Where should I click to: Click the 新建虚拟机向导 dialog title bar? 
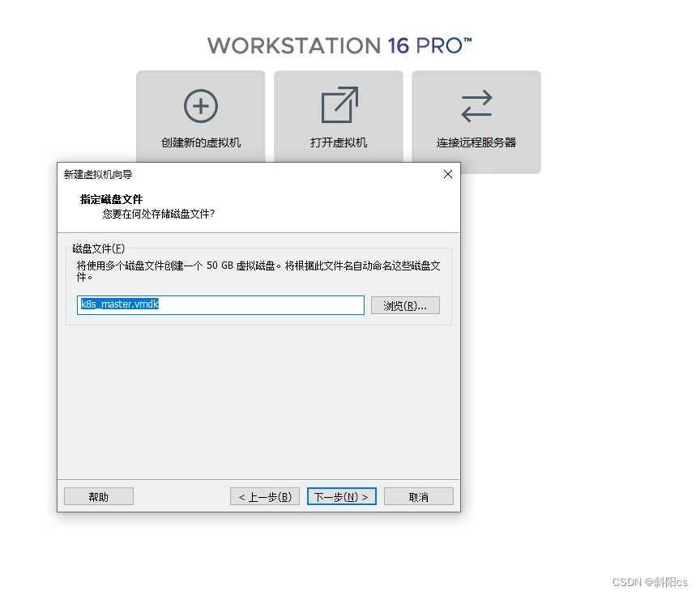point(243,174)
